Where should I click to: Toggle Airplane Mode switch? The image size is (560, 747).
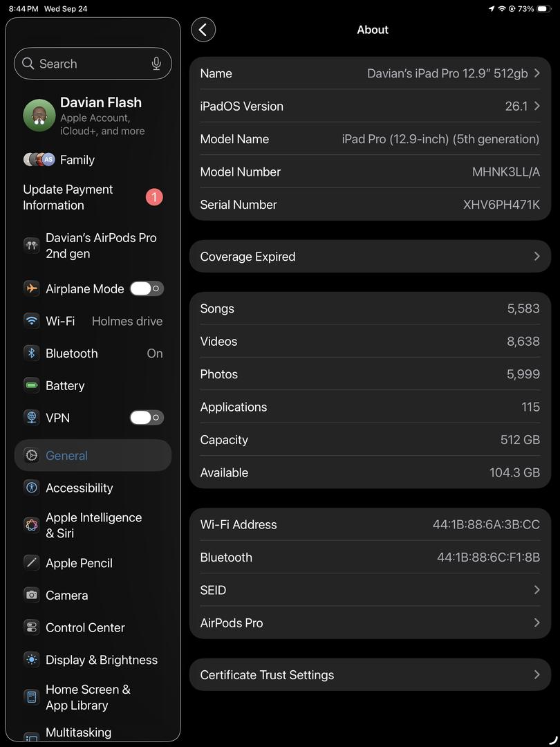(147, 288)
